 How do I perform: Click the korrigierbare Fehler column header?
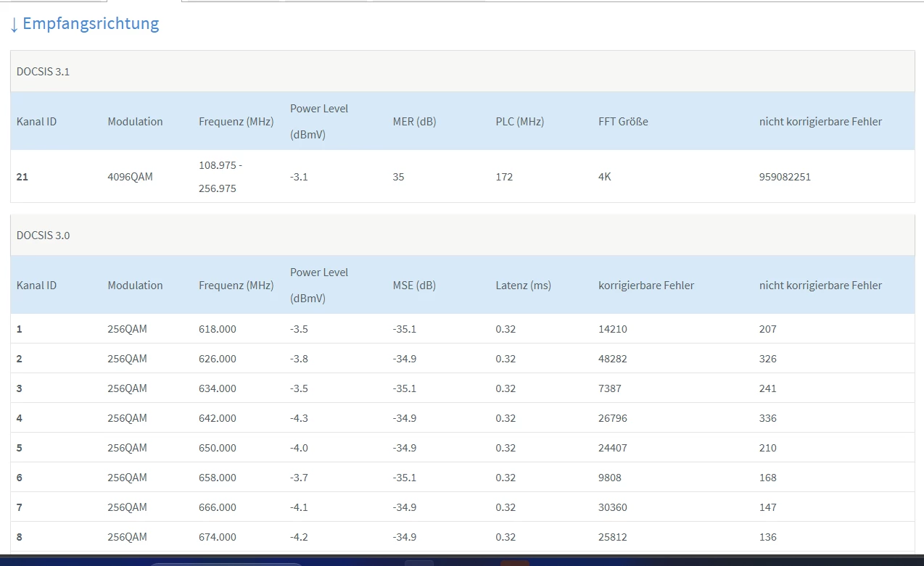[x=645, y=286]
